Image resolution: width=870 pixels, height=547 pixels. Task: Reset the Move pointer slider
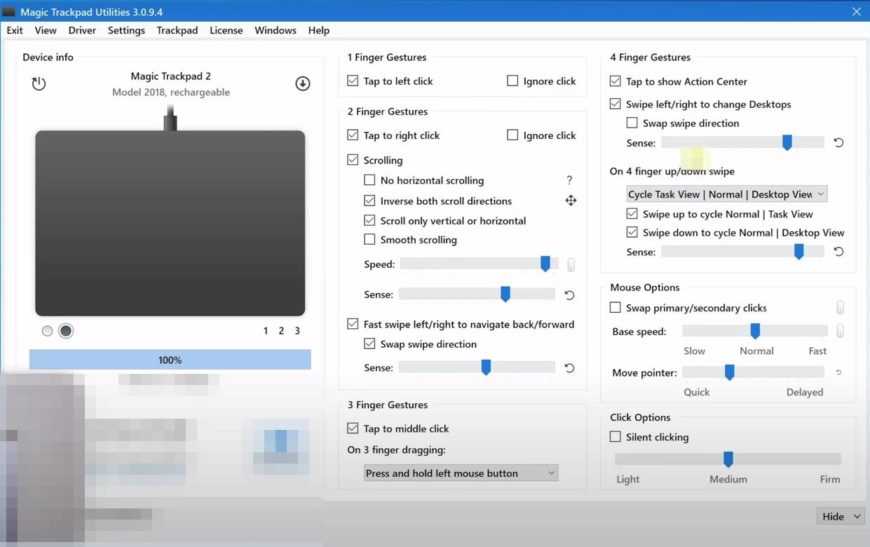838,373
